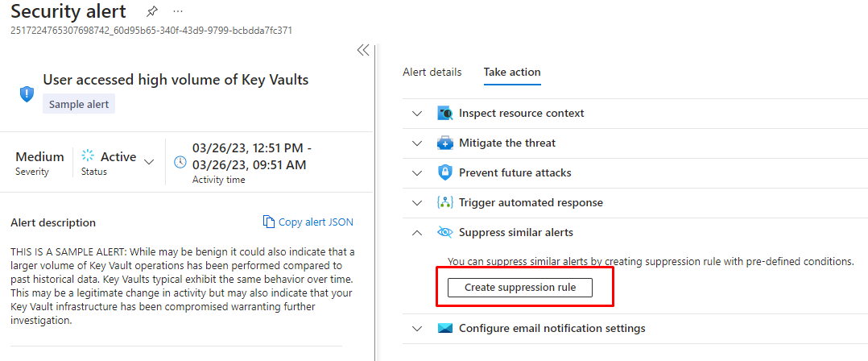Collapse the Suppress similar alerts section

416,232
